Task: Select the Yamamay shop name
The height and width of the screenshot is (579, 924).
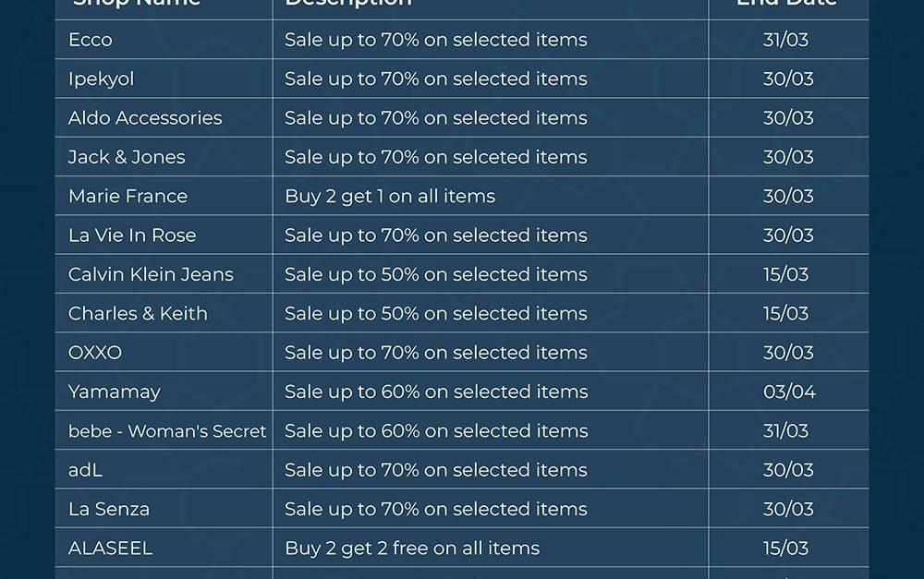Action: point(115,392)
